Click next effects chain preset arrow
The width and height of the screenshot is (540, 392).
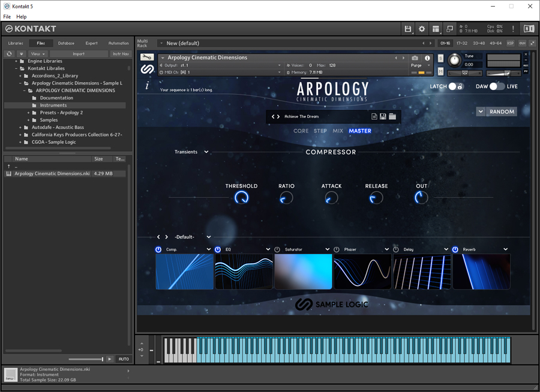point(167,237)
